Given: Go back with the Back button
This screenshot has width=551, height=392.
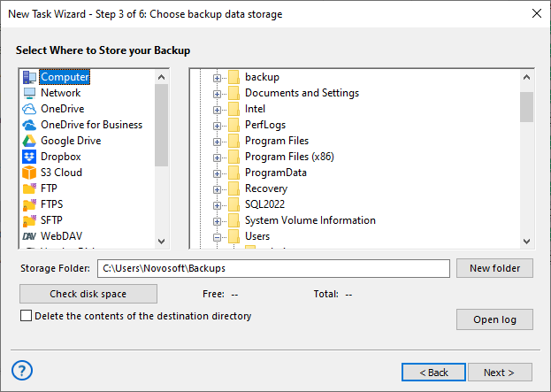Looking at the screenshot, I should [433, 373].
